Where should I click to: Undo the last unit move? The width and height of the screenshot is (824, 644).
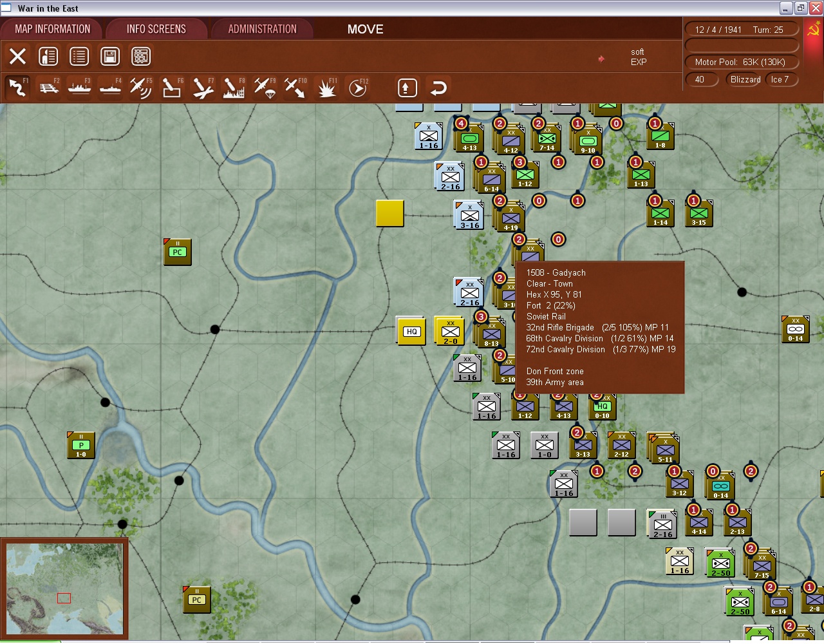[438, 87]
